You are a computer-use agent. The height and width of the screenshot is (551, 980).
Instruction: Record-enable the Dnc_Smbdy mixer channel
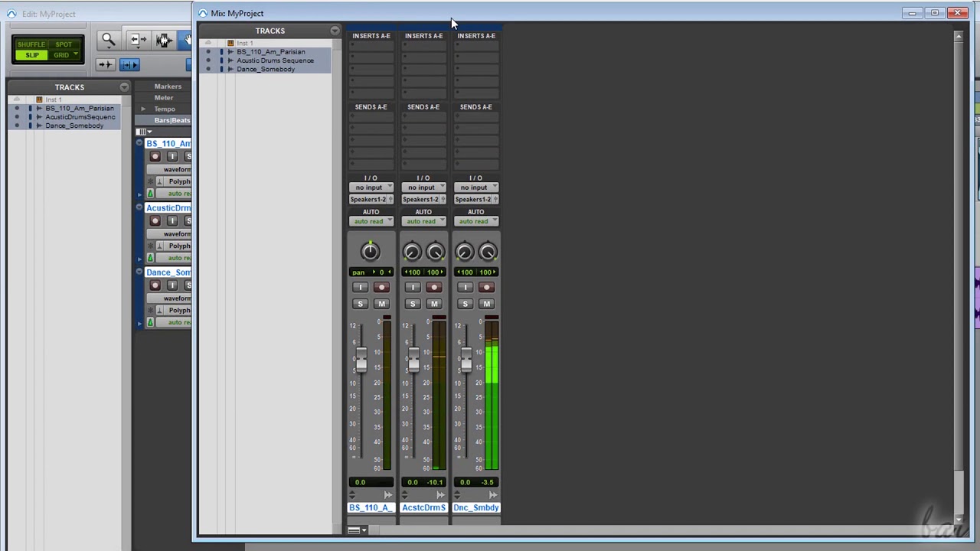tap(486, 287)
